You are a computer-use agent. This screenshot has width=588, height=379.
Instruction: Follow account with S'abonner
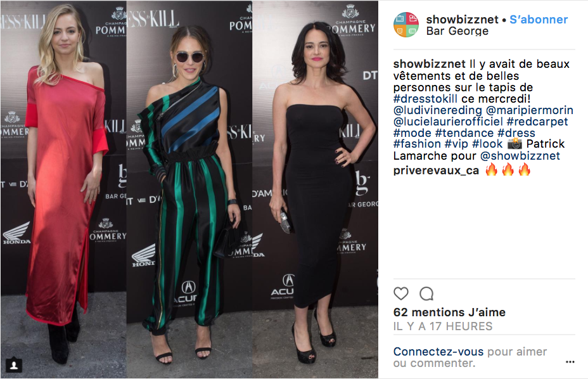(x=539, y=20)
